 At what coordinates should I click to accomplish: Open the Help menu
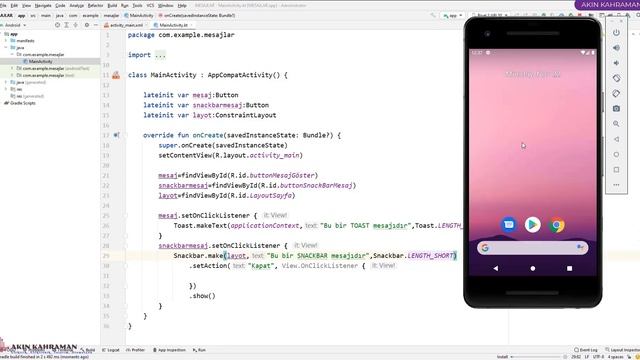coord(182,6)
